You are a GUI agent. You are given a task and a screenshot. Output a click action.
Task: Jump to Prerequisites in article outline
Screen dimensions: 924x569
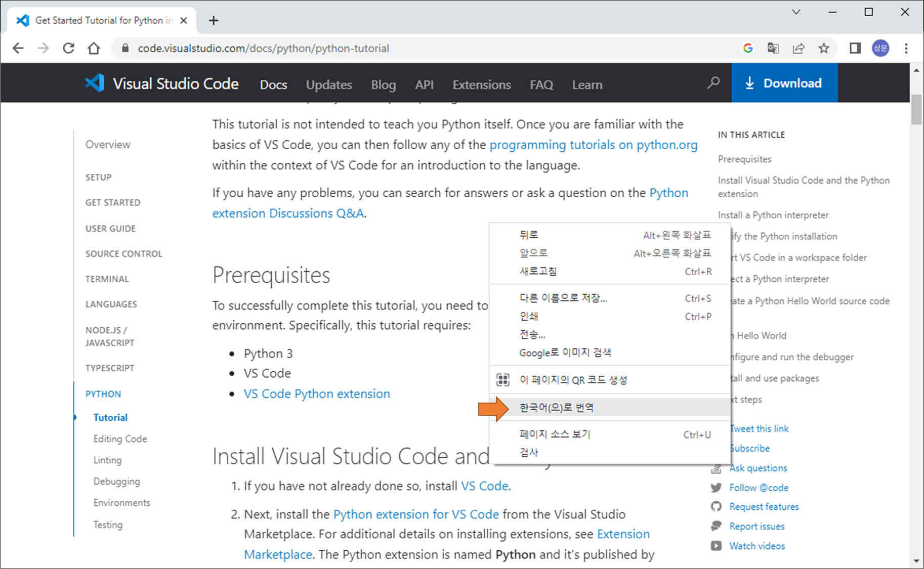[x=744, y=159]
